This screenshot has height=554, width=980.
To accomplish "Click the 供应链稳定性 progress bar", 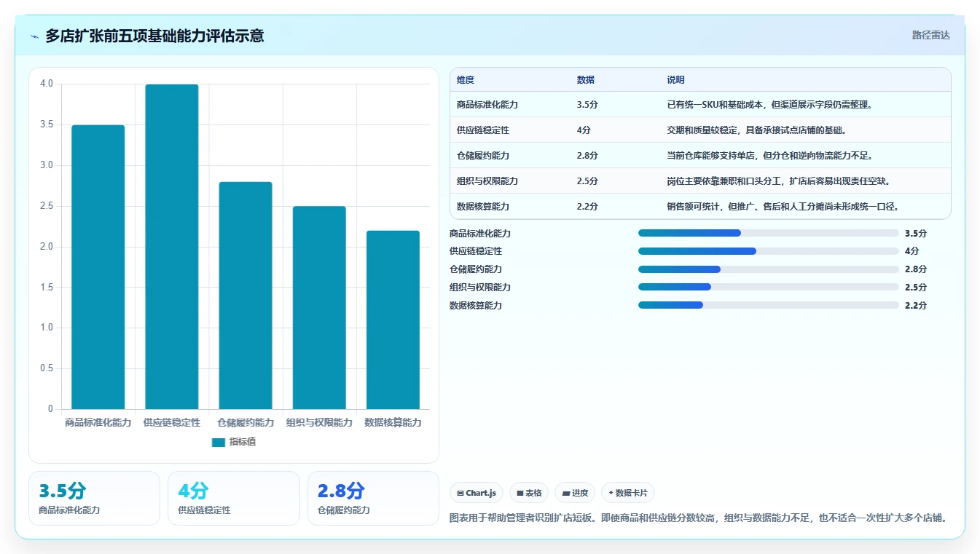I will [x=768, y=251].
